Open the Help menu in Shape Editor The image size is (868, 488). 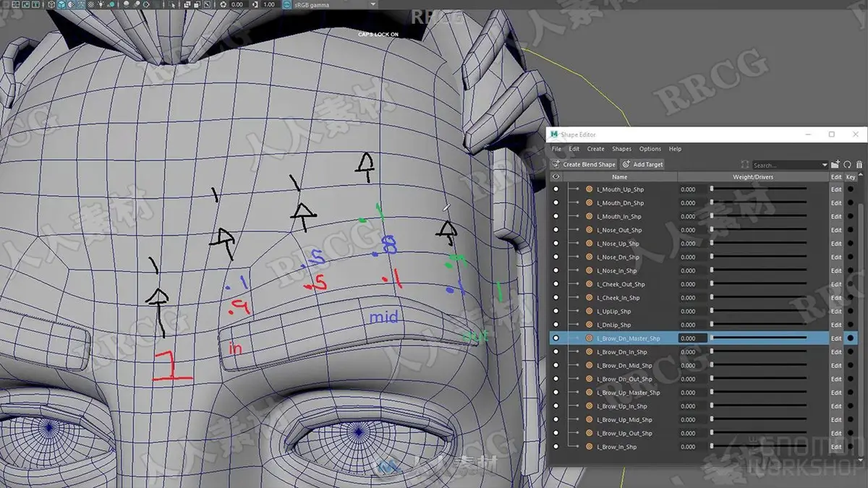[675, 149]
